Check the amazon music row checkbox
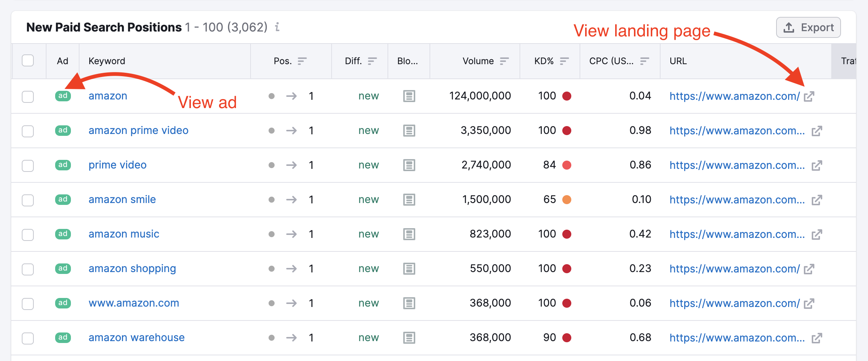This screenshot has width=868, height=361. (28, 235)
